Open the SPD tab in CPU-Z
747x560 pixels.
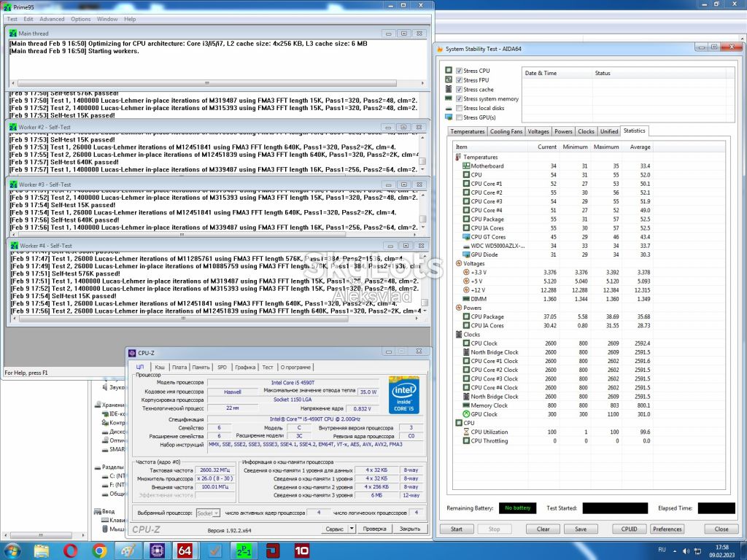tap(222, 367)
